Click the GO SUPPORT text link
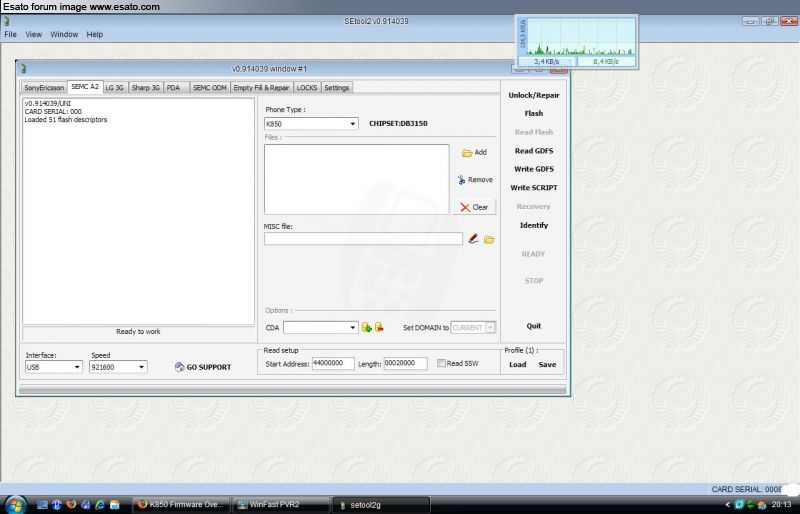This screenshot has height=514, width=800. tap(209, 367)
